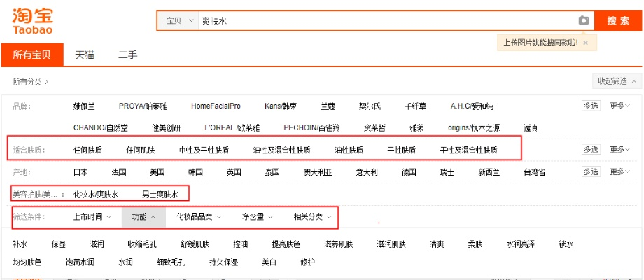This screenshot has height=280, width=644.
Task: Enable 多选 for the 品牌 row
Action: click(591, 106)
